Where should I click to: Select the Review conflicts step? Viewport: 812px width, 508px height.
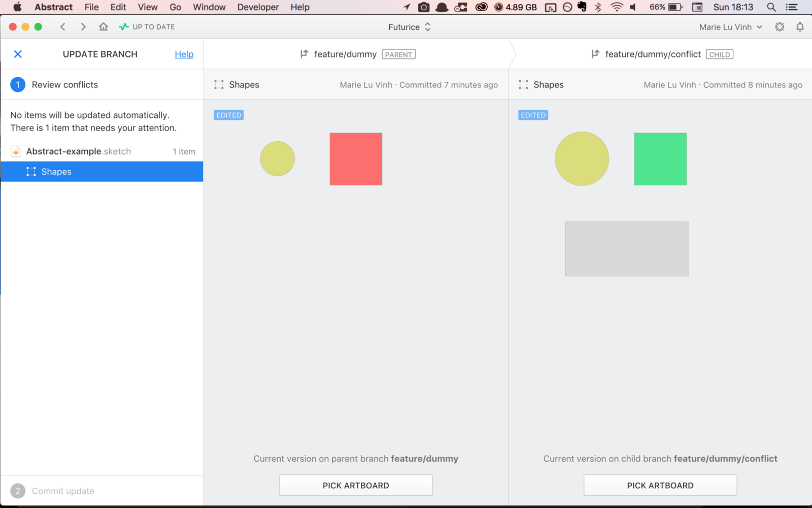tap(101, 85)
